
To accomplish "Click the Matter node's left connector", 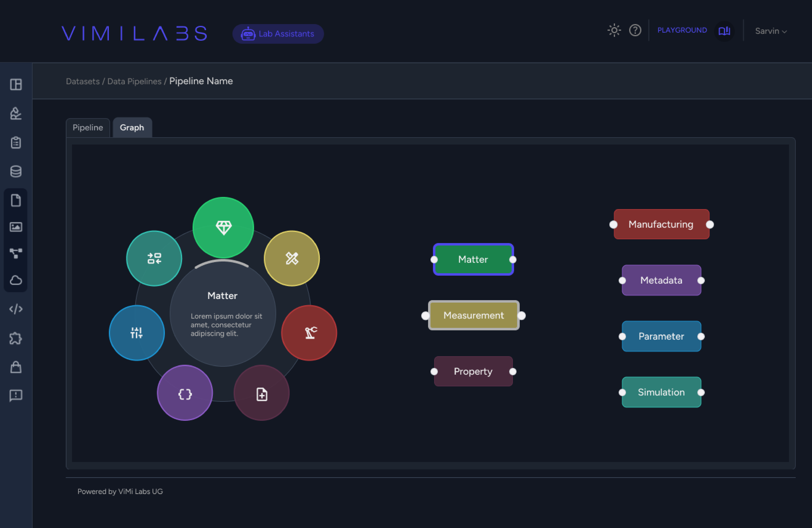I will point(434,259).
